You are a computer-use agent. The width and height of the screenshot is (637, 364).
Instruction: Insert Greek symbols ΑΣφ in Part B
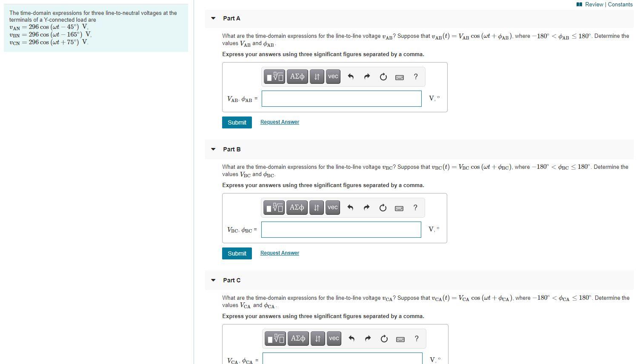coord(297,208)
